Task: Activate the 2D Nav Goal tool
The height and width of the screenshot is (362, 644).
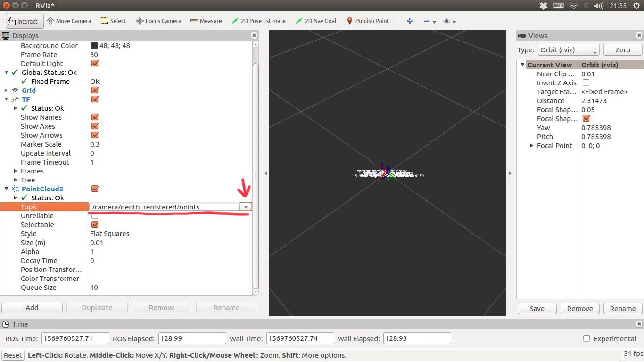Action: (316, 21)
